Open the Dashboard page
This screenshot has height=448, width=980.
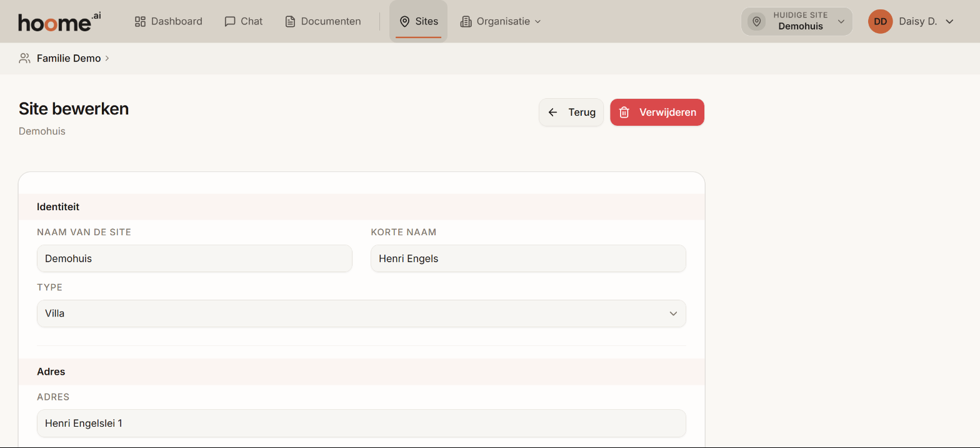pos(169,21)
